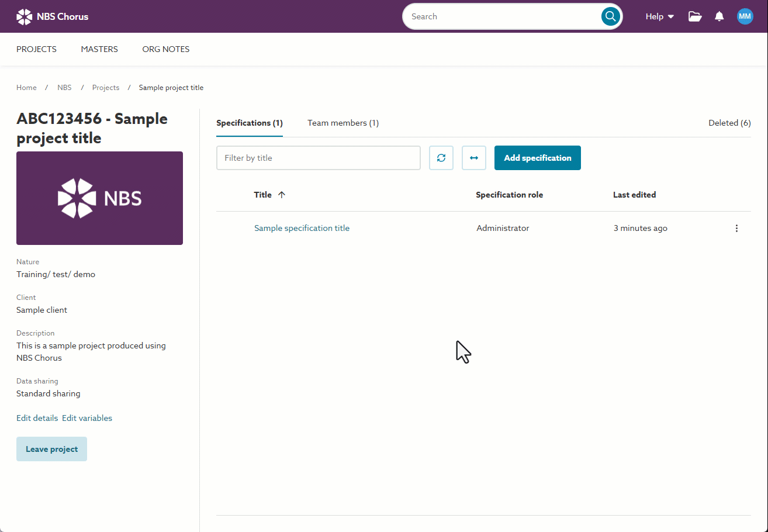Open the three-dot menu for Sample specification

736,228
